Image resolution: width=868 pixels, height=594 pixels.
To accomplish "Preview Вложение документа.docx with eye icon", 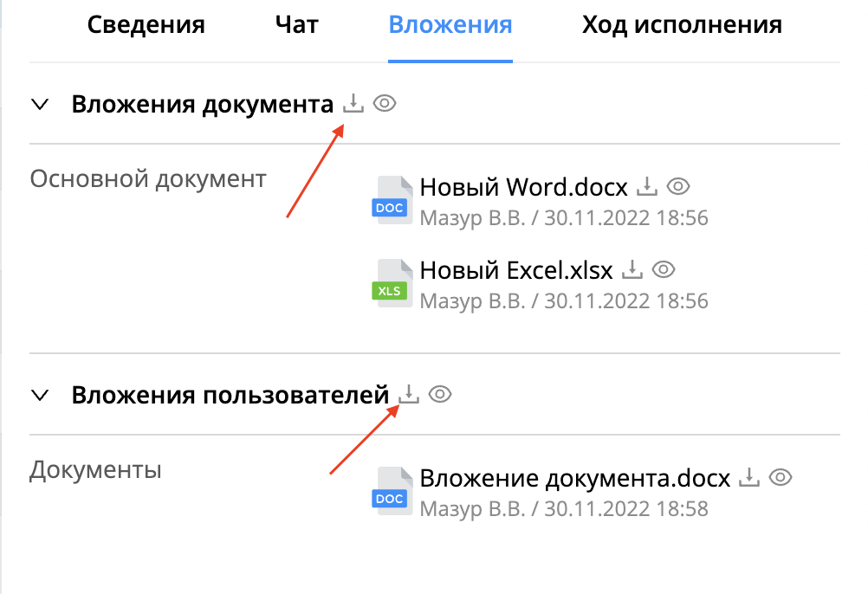I will 781,477.
